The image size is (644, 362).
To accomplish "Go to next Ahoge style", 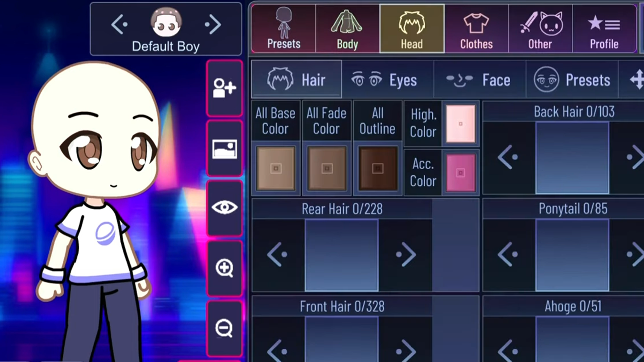I will 636,351.
